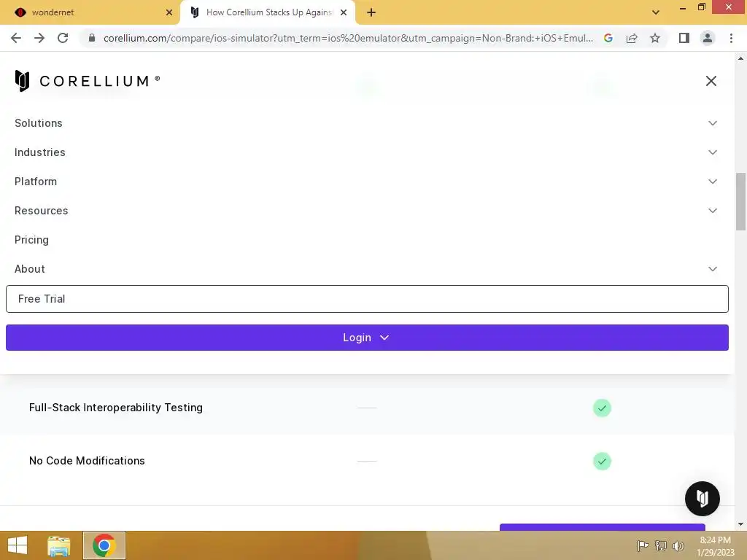Open the Industries menu item
The height and width of the screenshot is (560, 747).
[40, 152]
